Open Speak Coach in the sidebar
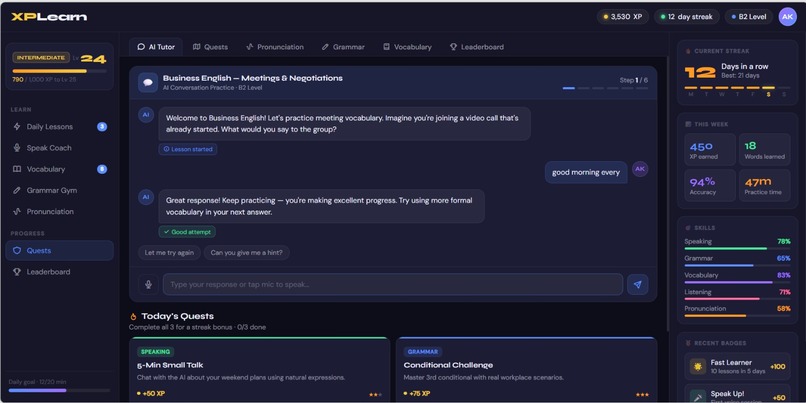The image size is (806, 403). (60, 148)
